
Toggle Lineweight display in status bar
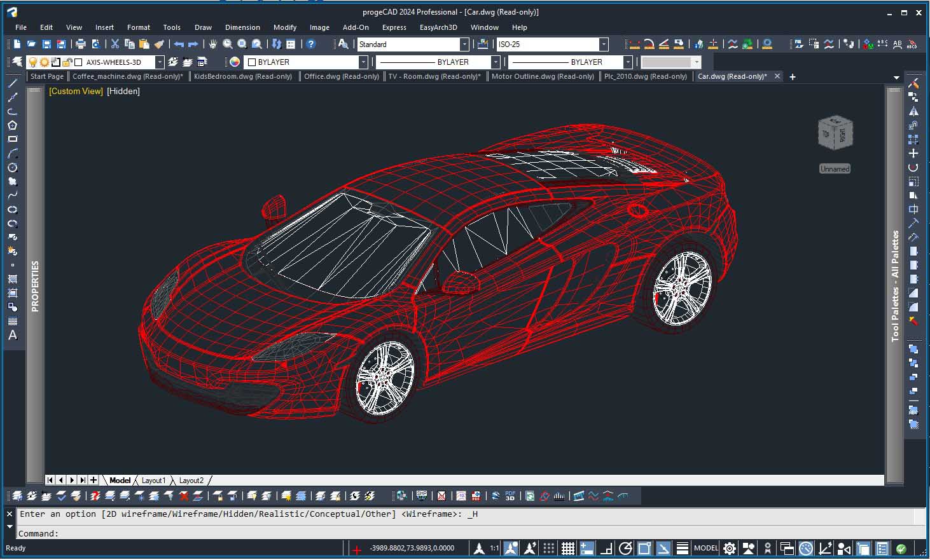point(682,548)
